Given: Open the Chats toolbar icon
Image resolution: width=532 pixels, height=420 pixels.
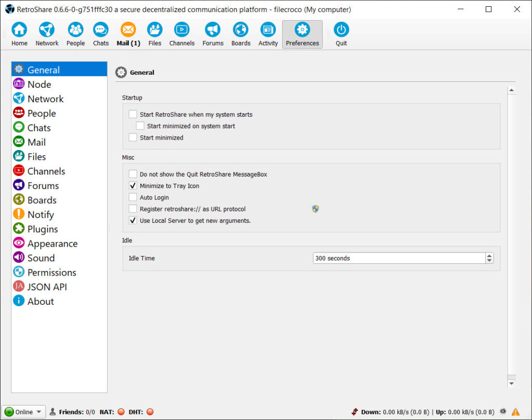Looking at the screenshot, I should (x=101, y=34).
